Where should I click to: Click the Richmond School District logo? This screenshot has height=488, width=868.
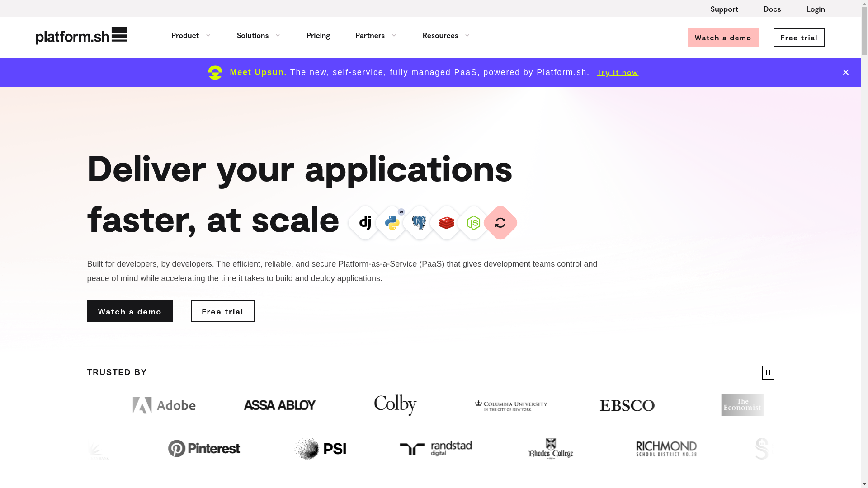coord(666,448)
